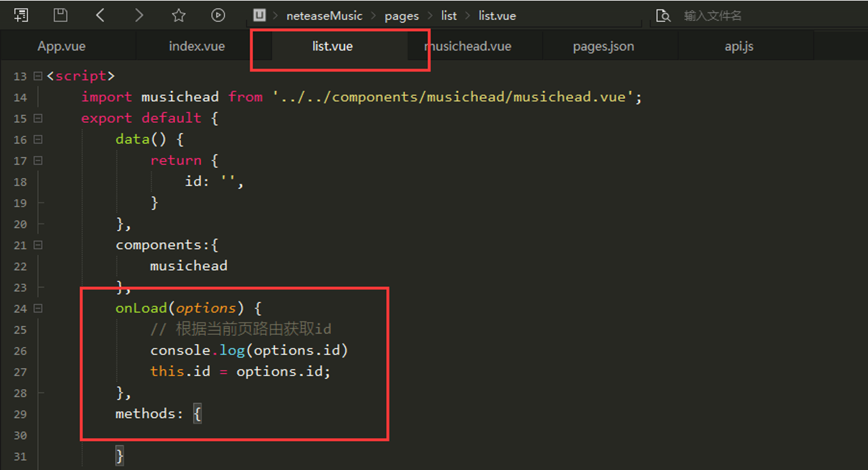Click 'this.id = options.id;' on line 27
868x470 pixels.
(240, 372)
